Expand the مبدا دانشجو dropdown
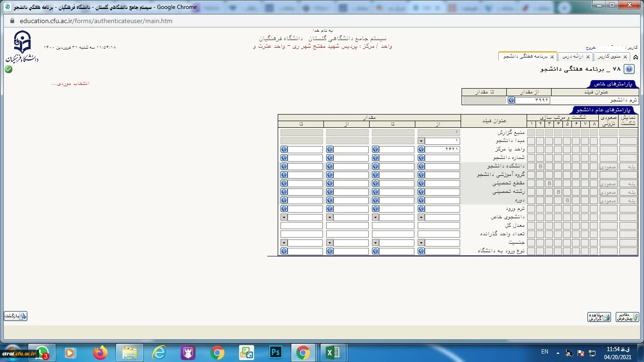The width and height of the screenshot is (644, 362). [421, 141]
